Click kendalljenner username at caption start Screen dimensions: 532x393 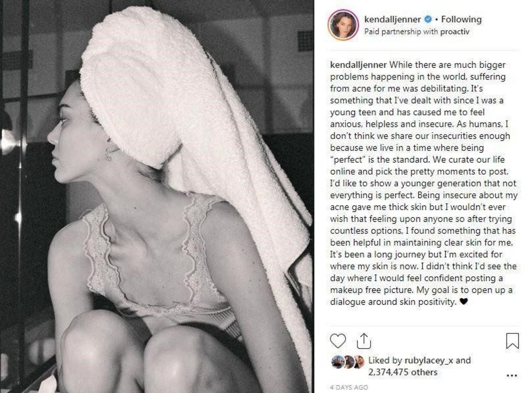coord(358,64)
